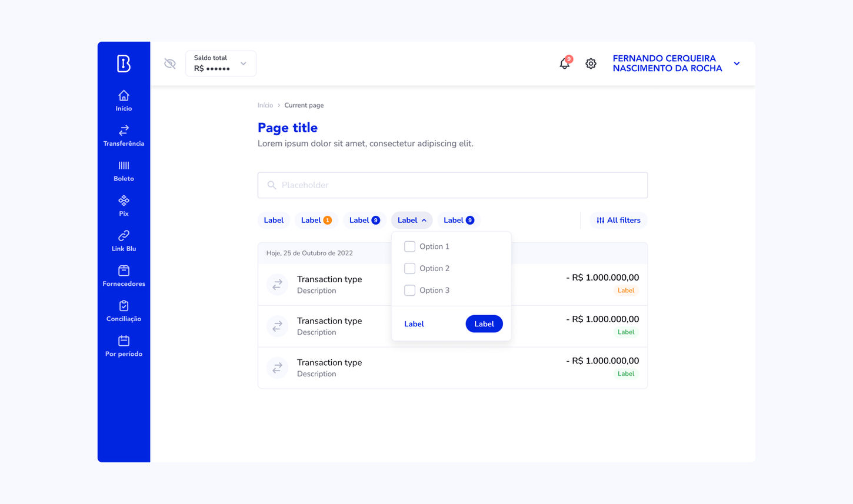
Task: Navigate to Fornecedores via sidebar icon
Action: pyautogui.click(x=124, y=275)
